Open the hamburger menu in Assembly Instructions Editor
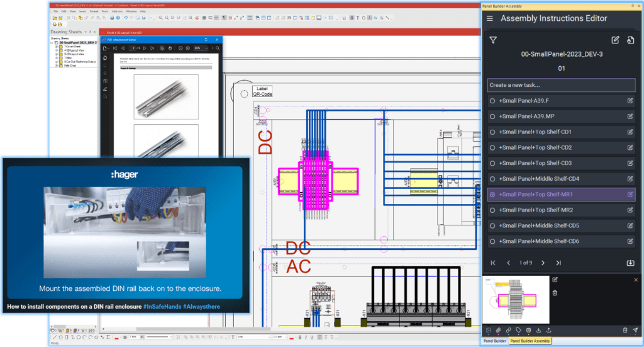This screenshot has height=347, width=644. click(489, 18)
